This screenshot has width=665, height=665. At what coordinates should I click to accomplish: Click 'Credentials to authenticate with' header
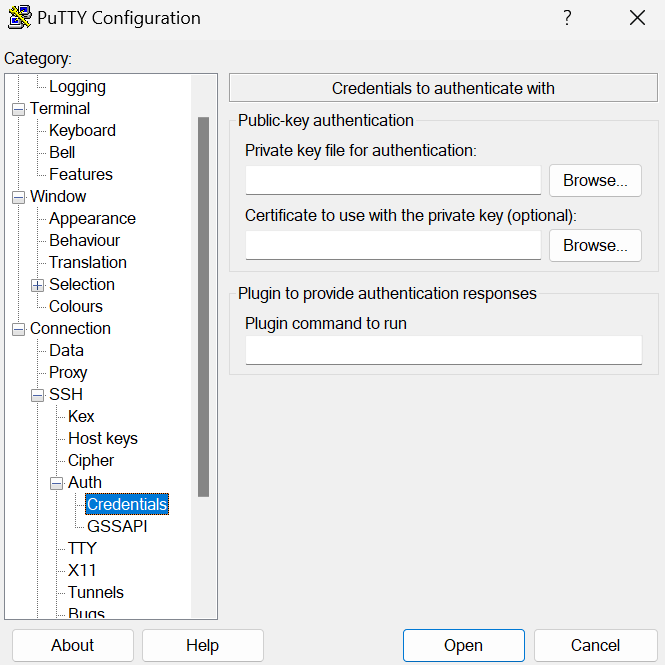(443, 88)
